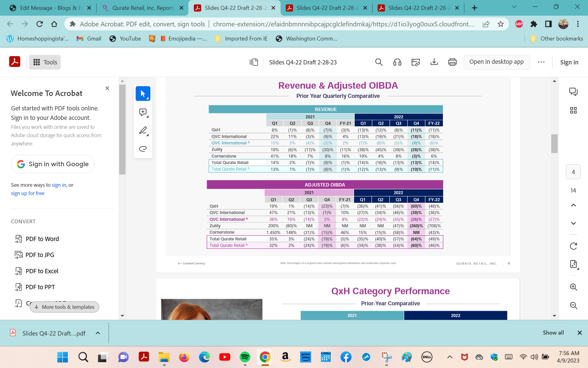Zoom in on the document
Image resolution: width=588 pixels, height=368 pixels.
(573, 287)
